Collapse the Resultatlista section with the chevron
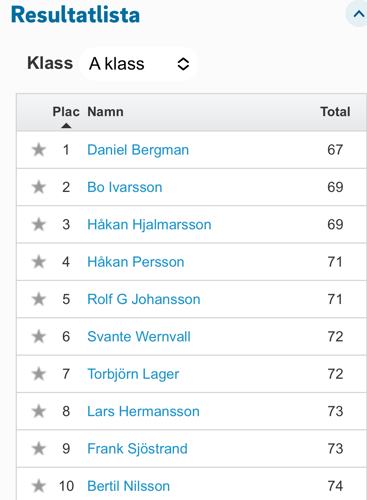This screenshot has width=367, height=500. pos(358,14)
